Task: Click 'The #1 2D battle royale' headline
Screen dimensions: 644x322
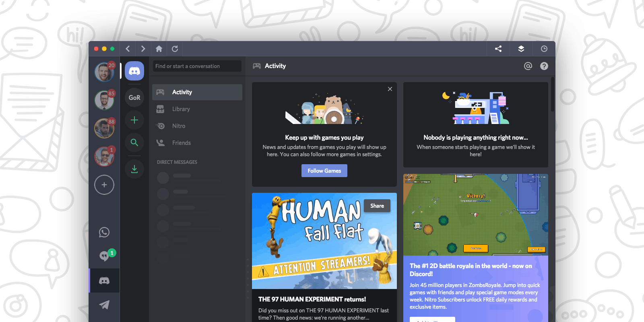Action: click(x=471, y=270)
